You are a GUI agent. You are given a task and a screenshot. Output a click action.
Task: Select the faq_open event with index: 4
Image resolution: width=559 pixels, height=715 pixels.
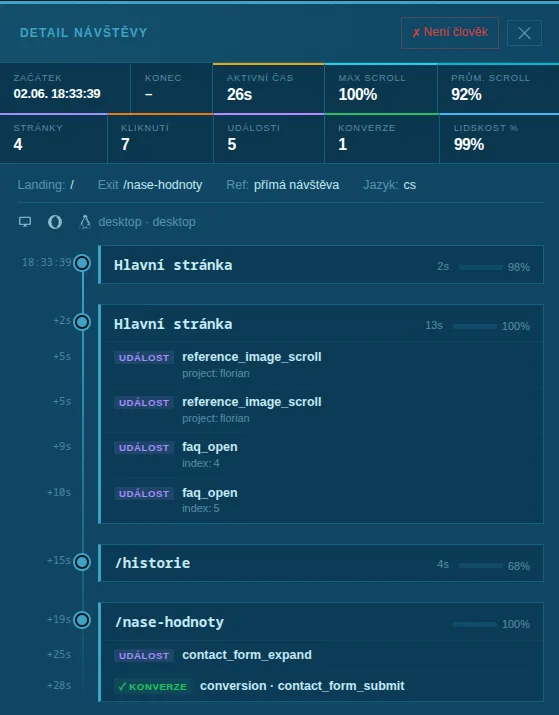click(x=322, y=455)
